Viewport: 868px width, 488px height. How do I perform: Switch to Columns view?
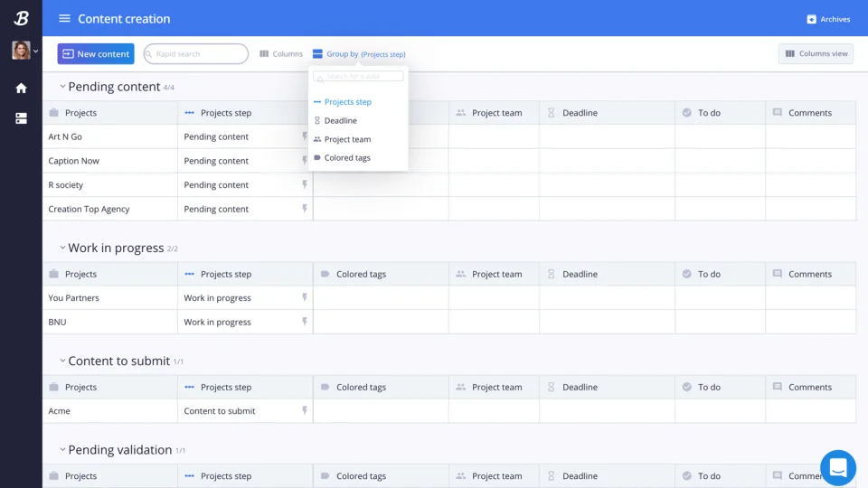click(x=816, y=53)
